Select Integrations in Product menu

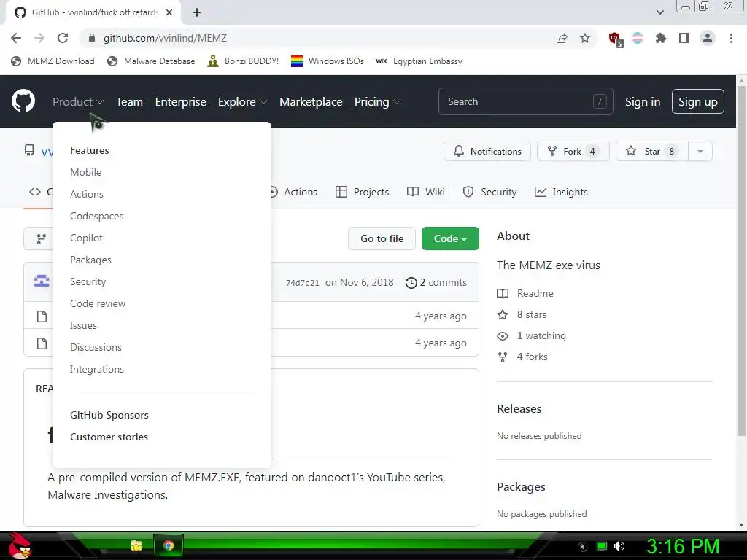pos(97,370)
